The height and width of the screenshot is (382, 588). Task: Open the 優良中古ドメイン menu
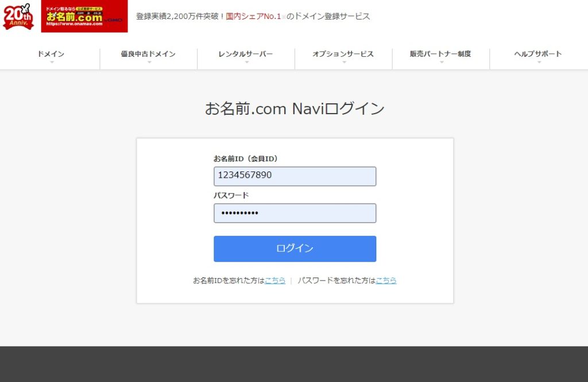pyautogui.click(x=148, y=54)
